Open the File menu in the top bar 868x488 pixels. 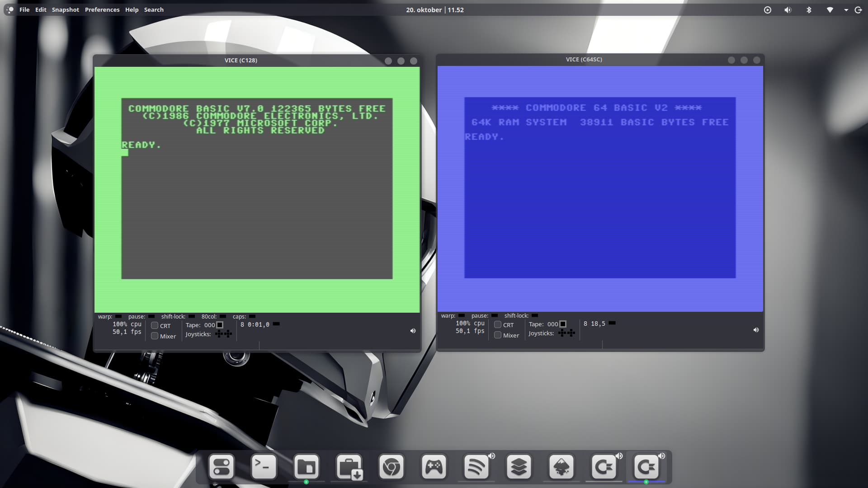(24, 9)
